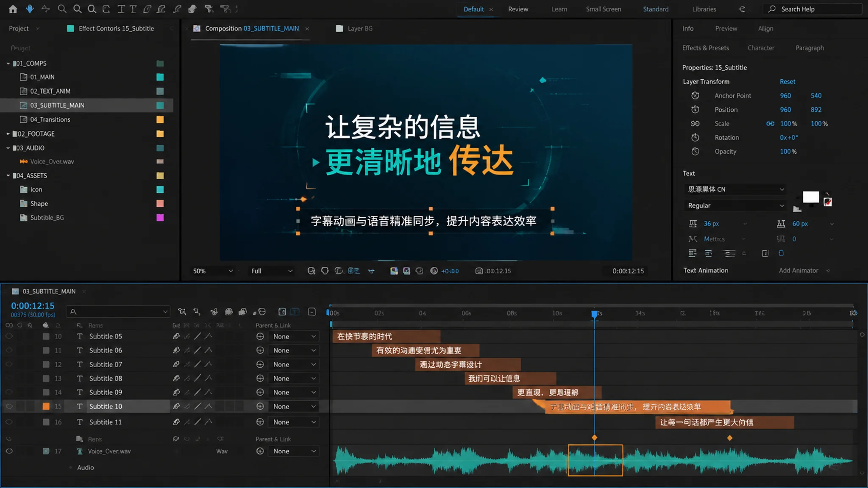
Task: Select the Eraser tool in toolbar
Action: coord(192,9)
